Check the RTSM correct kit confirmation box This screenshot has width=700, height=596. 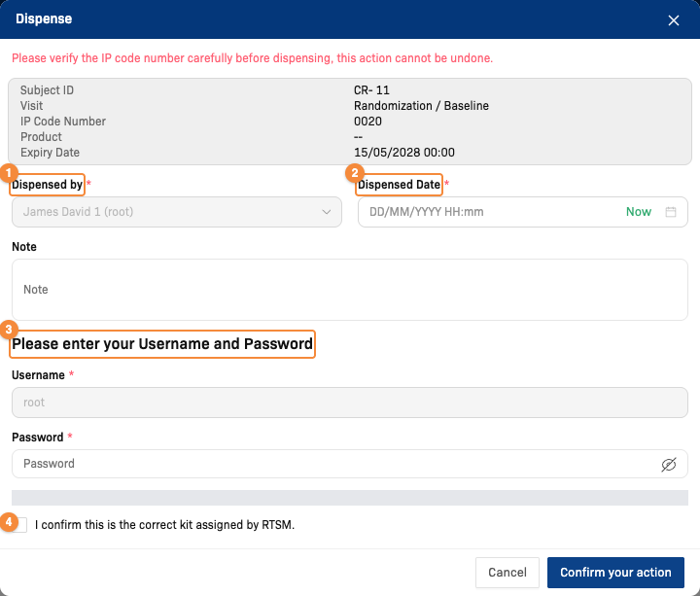tap(19, 525)
